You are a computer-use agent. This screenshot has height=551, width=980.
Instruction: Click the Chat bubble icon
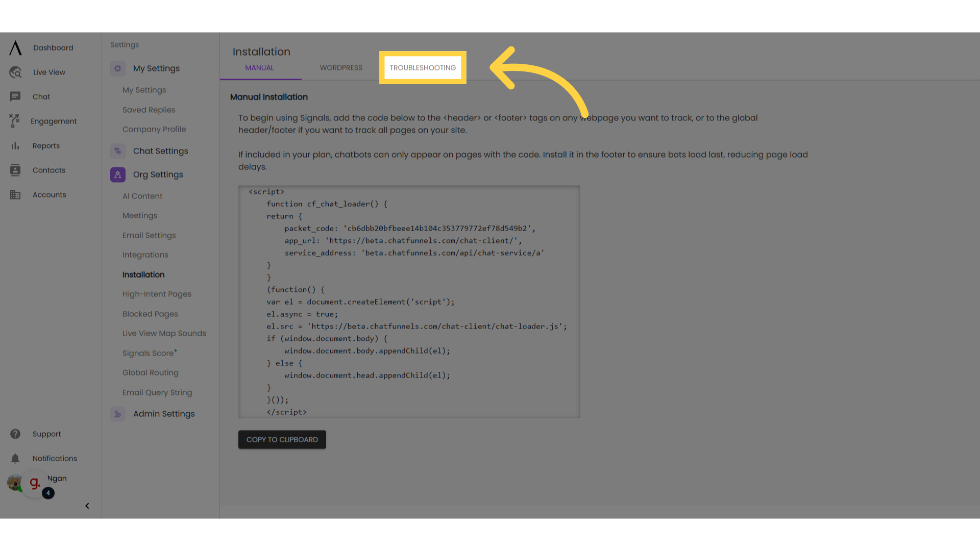[15, 96]
